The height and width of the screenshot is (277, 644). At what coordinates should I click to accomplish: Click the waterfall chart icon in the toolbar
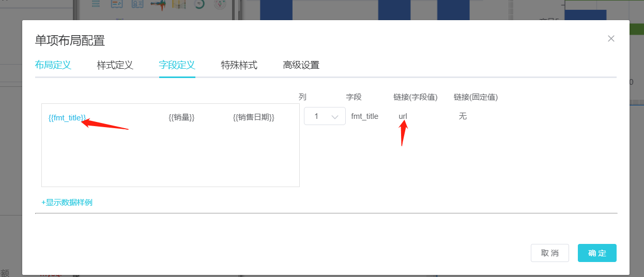point(158,4)
